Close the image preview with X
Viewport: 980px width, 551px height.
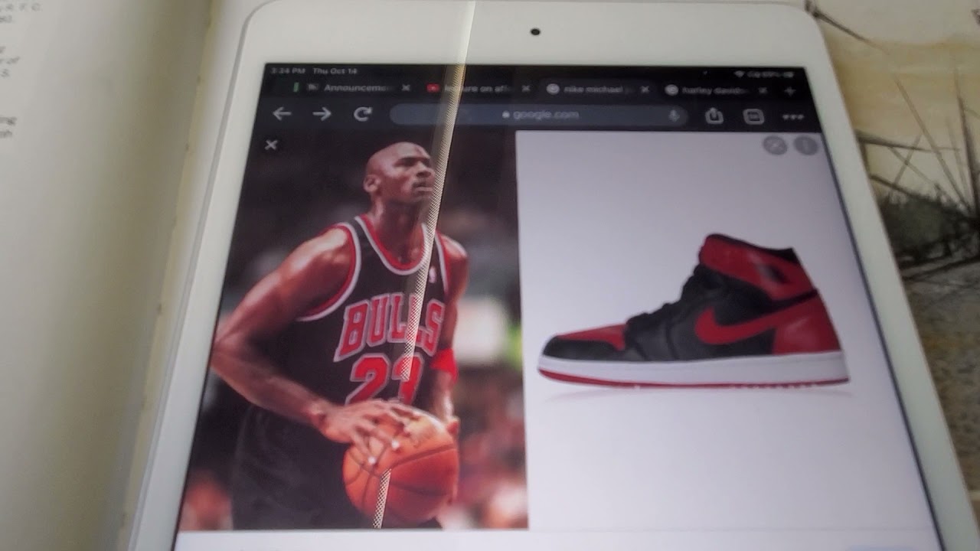(271, 145)
